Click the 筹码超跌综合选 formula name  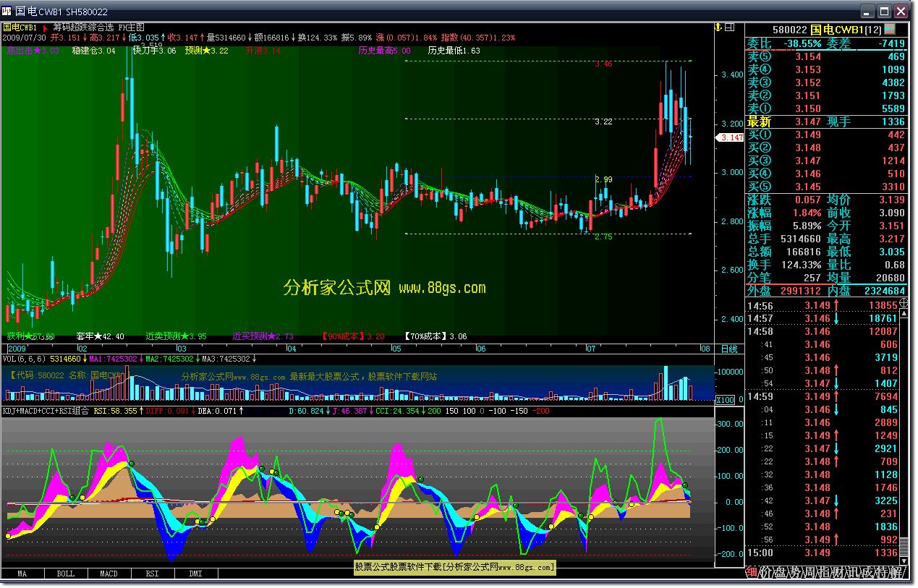(84, 27)
